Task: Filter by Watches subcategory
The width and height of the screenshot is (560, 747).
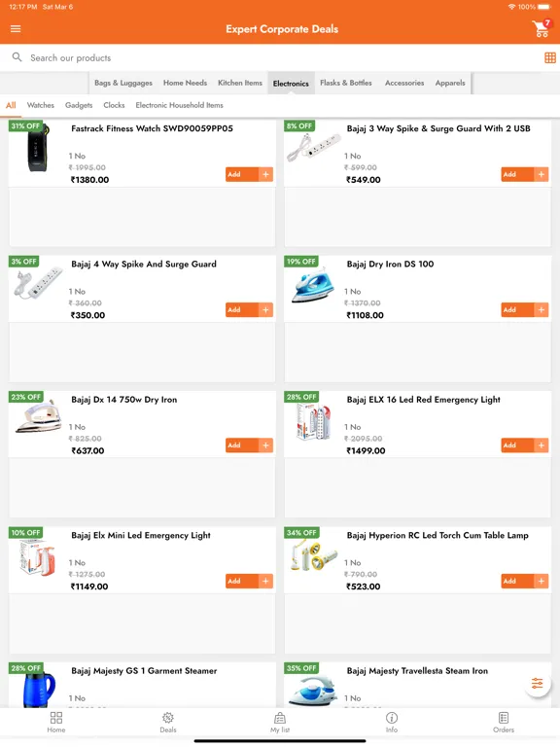Action: click(41, 105)
